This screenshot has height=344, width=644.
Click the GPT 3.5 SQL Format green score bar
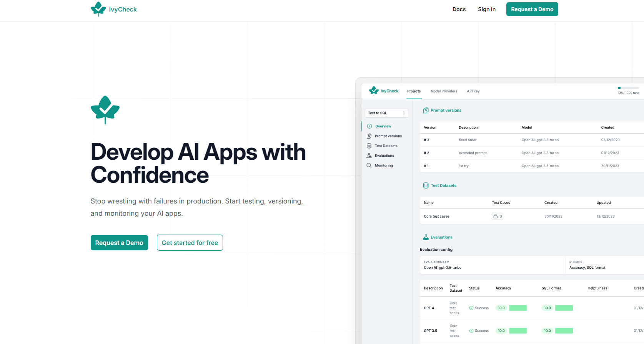point(564,331)
